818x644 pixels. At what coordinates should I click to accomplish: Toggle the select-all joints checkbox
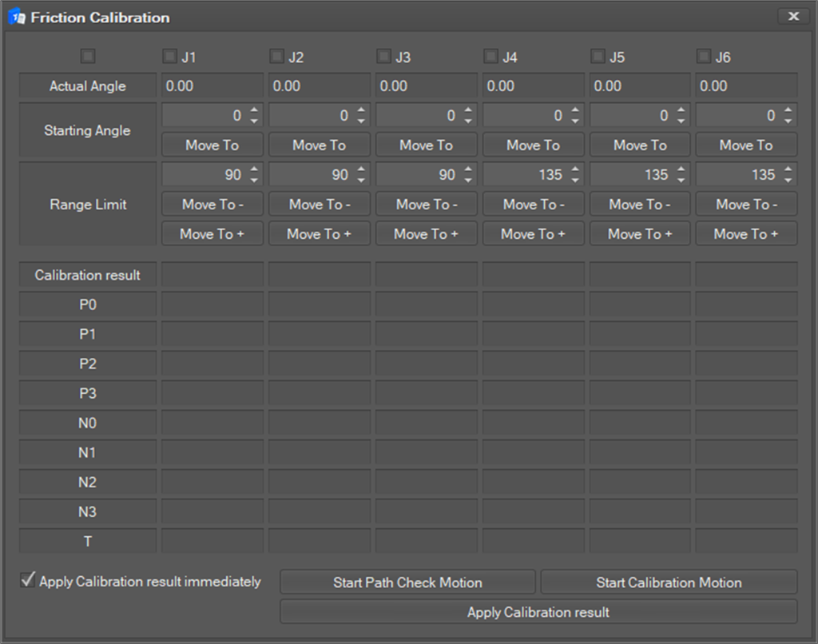[88, 56]
